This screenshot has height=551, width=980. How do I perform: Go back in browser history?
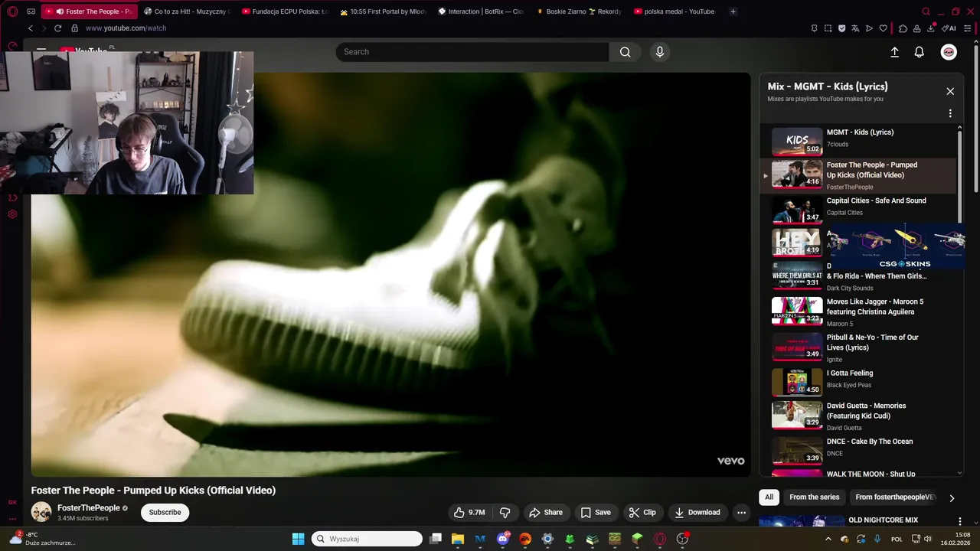(x=31, y=28)
